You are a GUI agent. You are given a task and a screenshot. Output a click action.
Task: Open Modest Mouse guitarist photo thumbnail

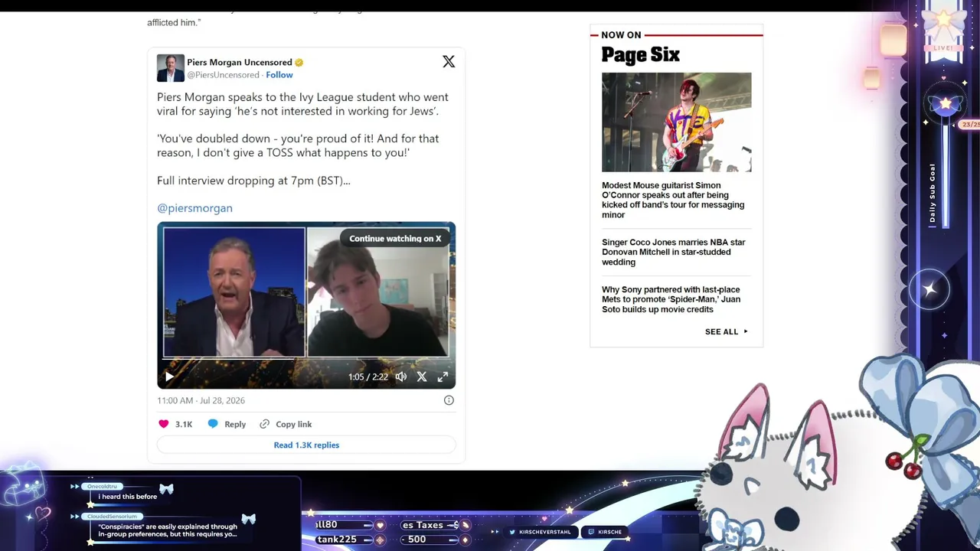tap(677, 122)
